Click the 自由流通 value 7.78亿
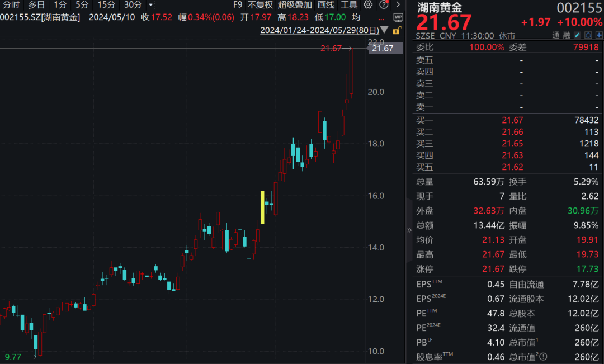Image resolution: width=604 pixels, height=364 pixels. pyautogui.click(x=586, y=285)
